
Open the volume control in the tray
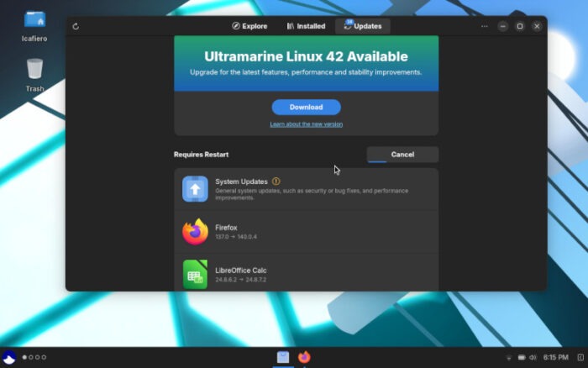pyautogui.click(x=533, y=357)
